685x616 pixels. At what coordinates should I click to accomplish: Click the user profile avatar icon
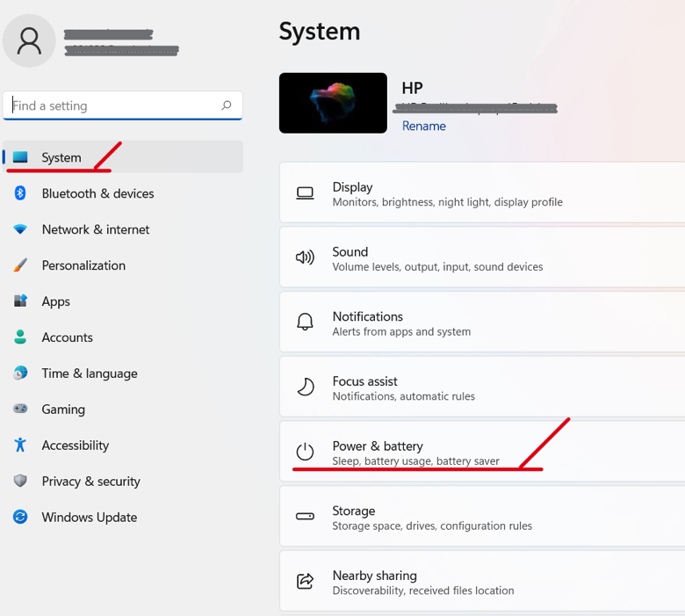pyautogui.click(x=29, y=40)
